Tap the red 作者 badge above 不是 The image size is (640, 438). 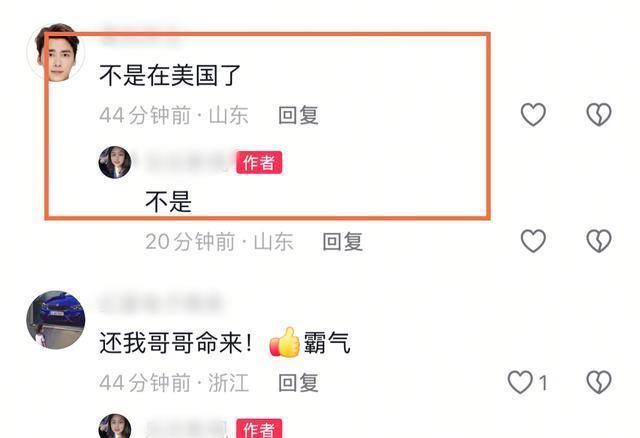click(259, 162)
